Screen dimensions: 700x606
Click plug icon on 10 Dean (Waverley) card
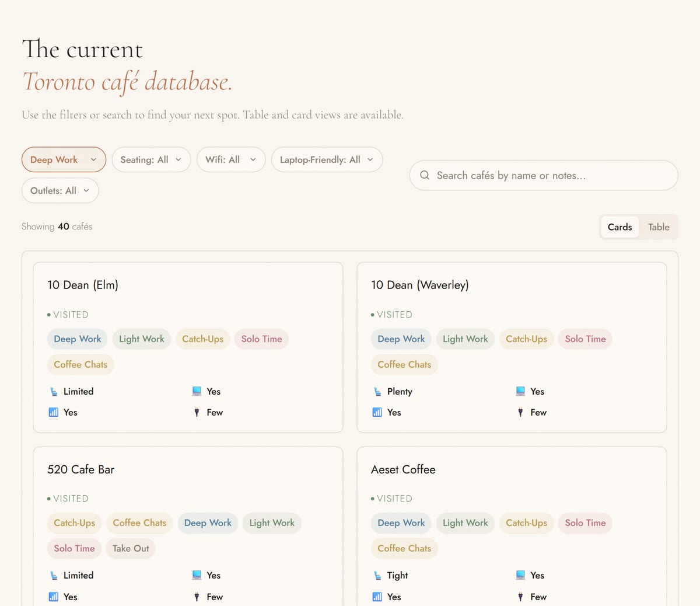520,412
